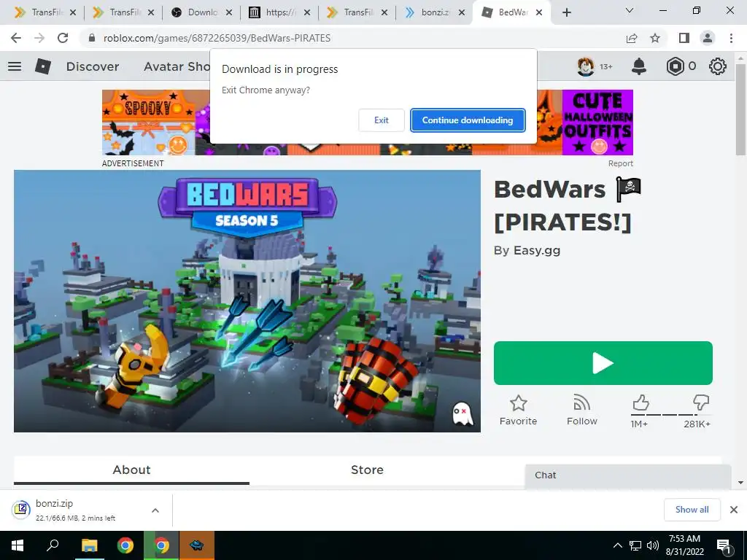Open the Robux balance icon

click(x=675, y=66)
